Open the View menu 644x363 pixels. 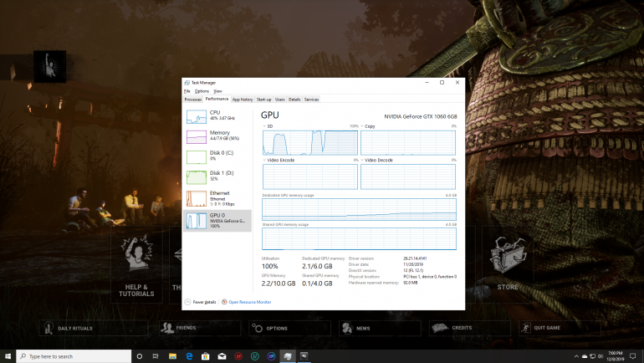(217, 91)
